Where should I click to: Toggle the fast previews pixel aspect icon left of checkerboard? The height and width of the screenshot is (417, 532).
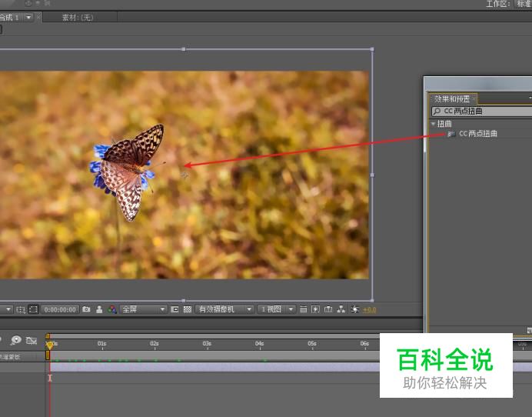click(175, 309)
